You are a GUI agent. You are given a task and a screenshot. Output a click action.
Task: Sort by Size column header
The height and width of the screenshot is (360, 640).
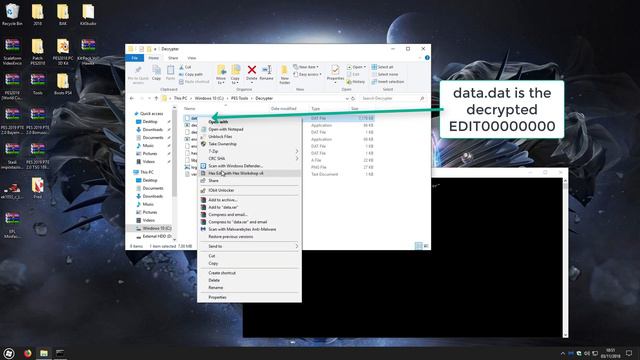(x=354, y=109)
